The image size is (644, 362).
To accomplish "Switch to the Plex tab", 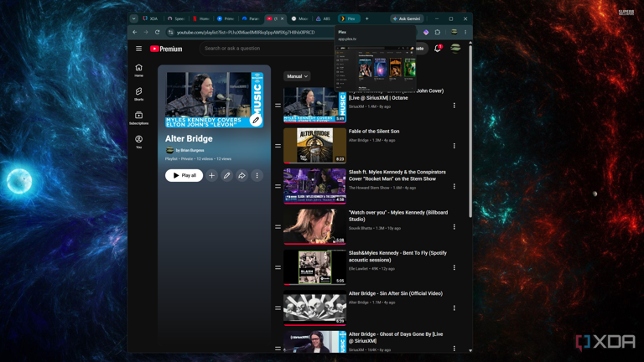I will coord(348,18).
